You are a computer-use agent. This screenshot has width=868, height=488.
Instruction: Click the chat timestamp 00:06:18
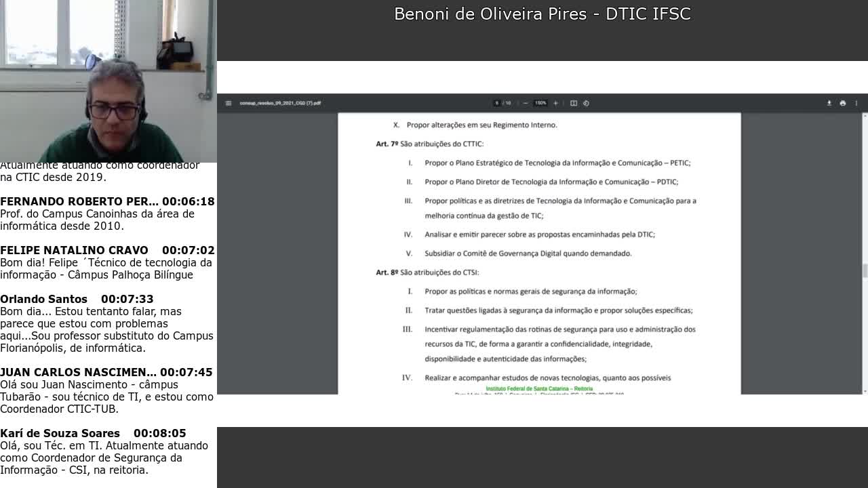click(x=188, y=201)
